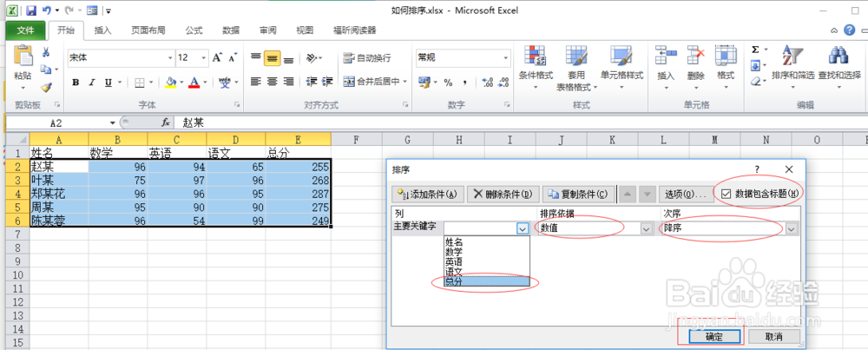This screenshot has height=350, width=868.
Task: Open the 排序依据 数值 dropdown
Action: coord(646,228)
